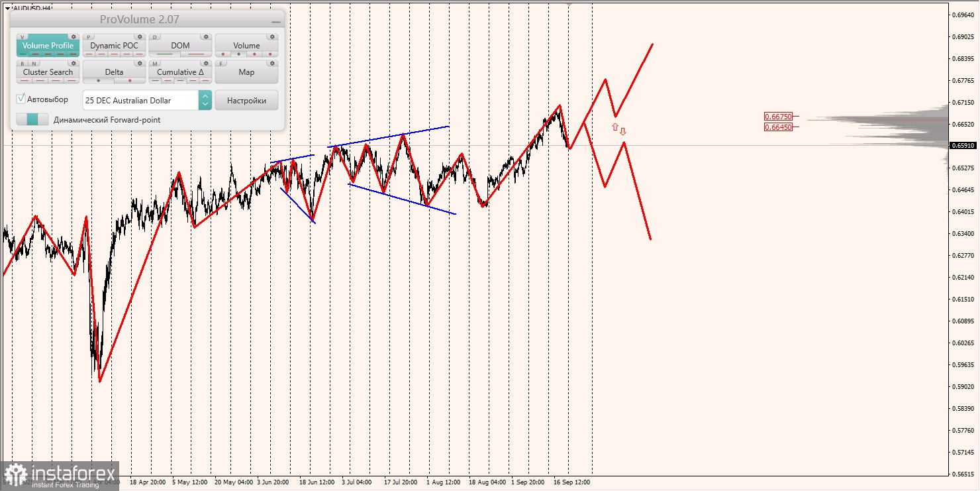The image size is (980, 491).
Task: Open the Настройки settings button
Action: [246, 100]
